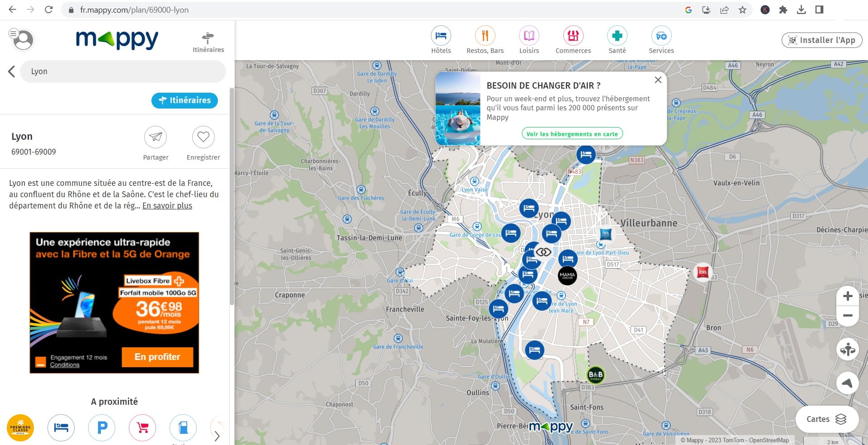Image resolution: width=868 pixels, height=445 pixels.
Task: Click the blue Itinéraires button
Action: click(x=184, y=100)
